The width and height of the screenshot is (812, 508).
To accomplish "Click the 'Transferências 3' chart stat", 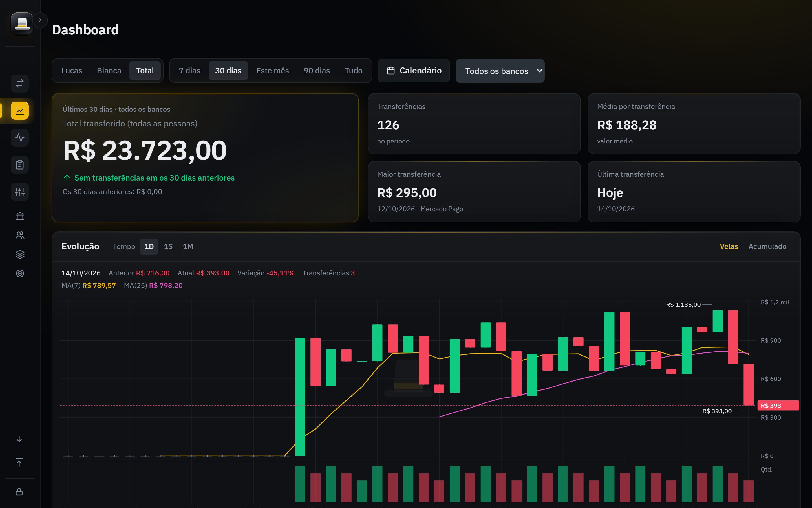I will (328, 273).
